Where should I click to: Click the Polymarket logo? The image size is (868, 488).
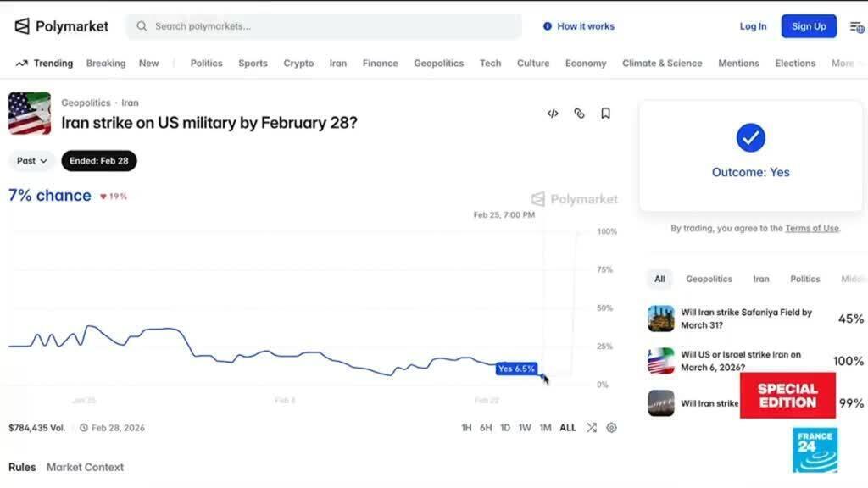(60, 25)
